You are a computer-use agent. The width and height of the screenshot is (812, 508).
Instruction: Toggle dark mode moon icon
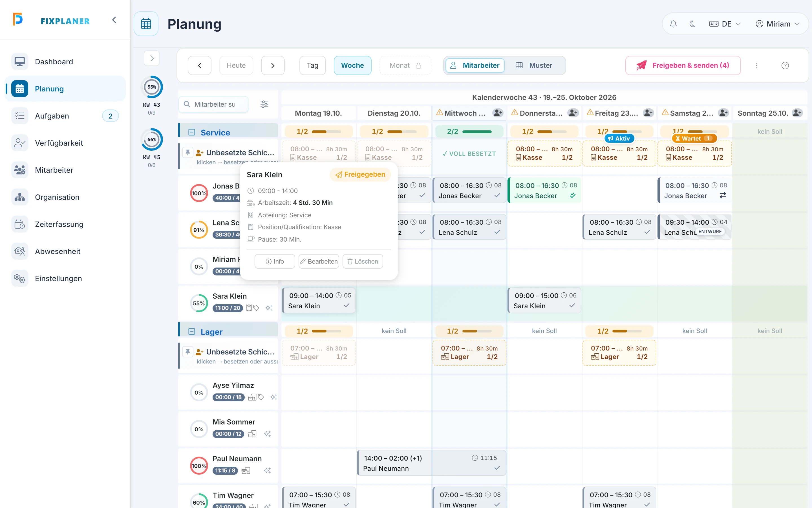point(692,24)
